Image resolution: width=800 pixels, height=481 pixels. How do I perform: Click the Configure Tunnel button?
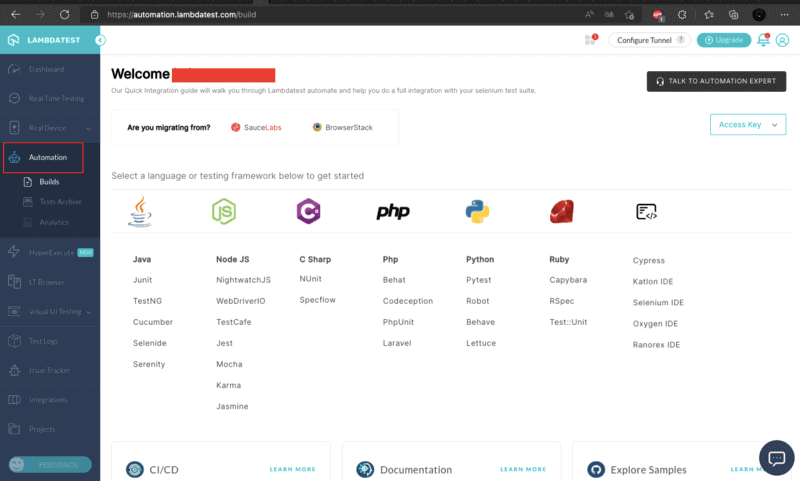tap(649, 40)
